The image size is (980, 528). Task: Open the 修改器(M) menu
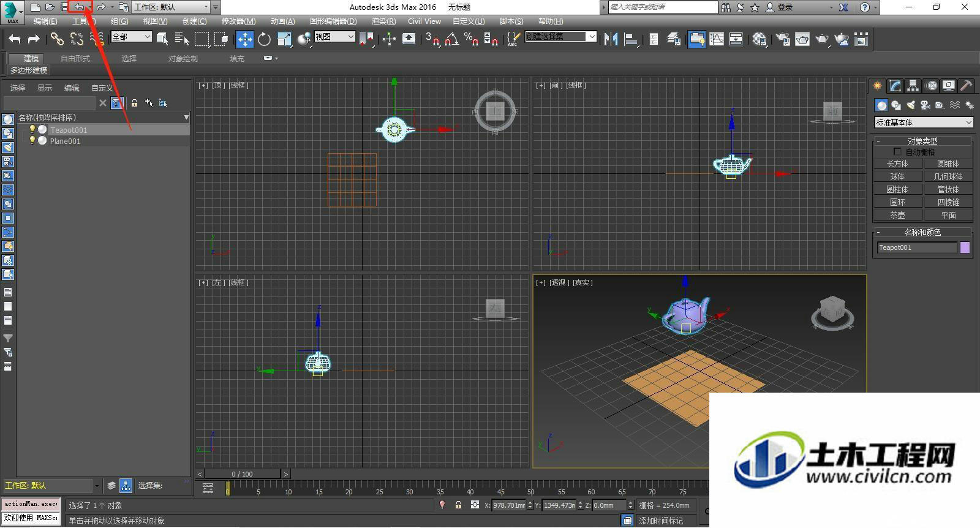pos(238,21)
